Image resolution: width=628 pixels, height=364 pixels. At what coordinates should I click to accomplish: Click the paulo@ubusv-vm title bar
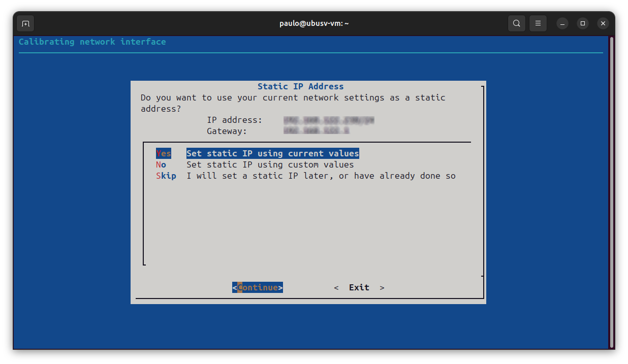click(x=314, y=23)
